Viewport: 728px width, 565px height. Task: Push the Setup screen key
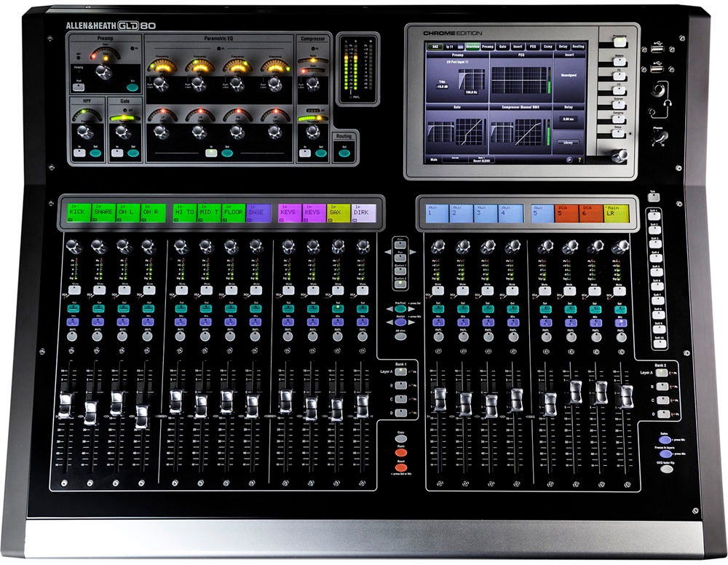618,134
